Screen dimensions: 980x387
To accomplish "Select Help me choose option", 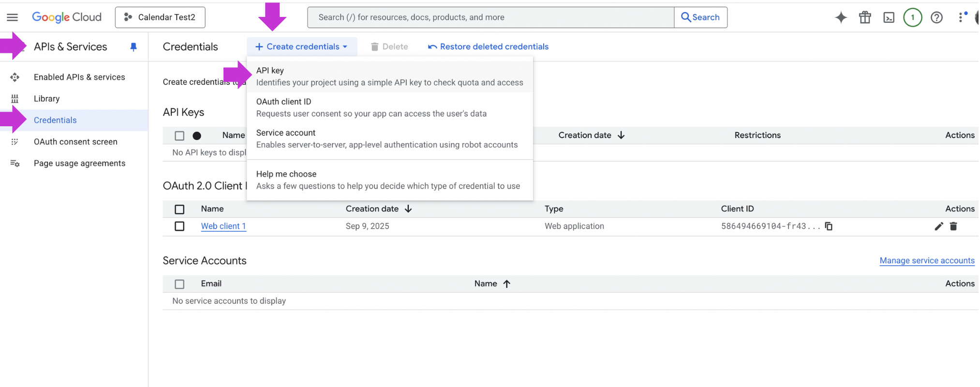I will (390, 180).
